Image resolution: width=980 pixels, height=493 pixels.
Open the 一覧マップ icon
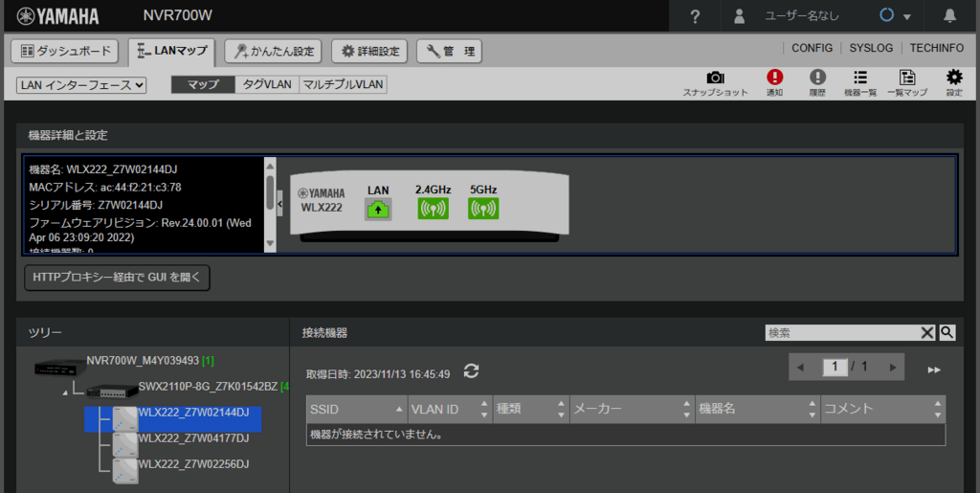[907, 83]
